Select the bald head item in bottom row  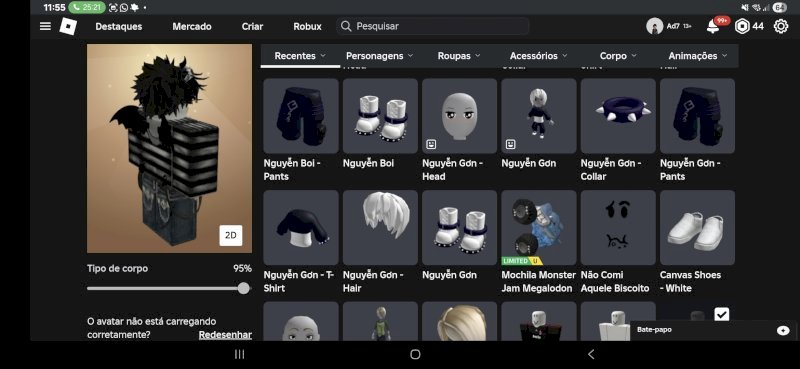point(301,322)
